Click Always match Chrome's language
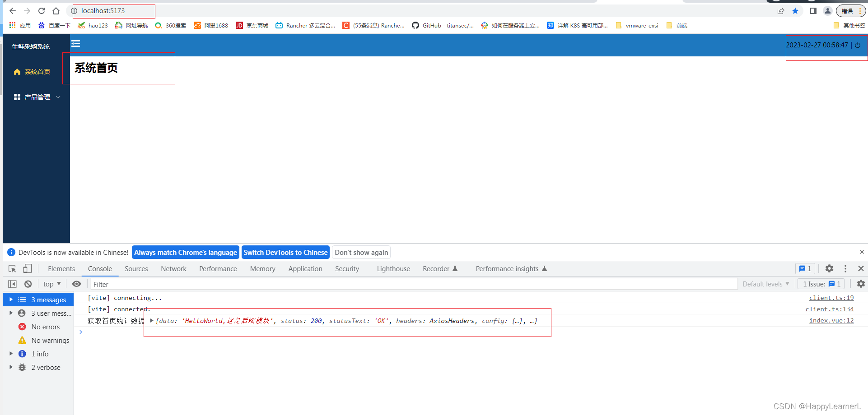Image resolution: width=868 pixels, height=415 pixels. (186, 253)
